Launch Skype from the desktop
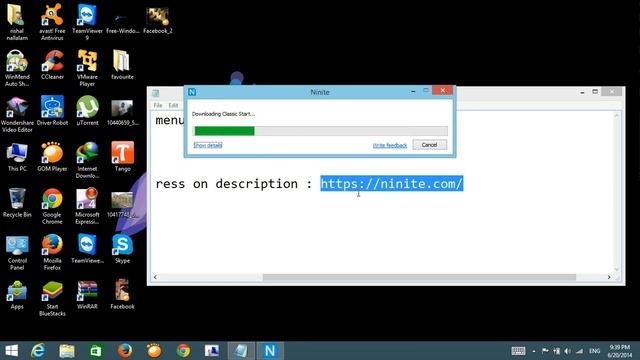Viewport: 640px width, 360px height. click(122, 249)
